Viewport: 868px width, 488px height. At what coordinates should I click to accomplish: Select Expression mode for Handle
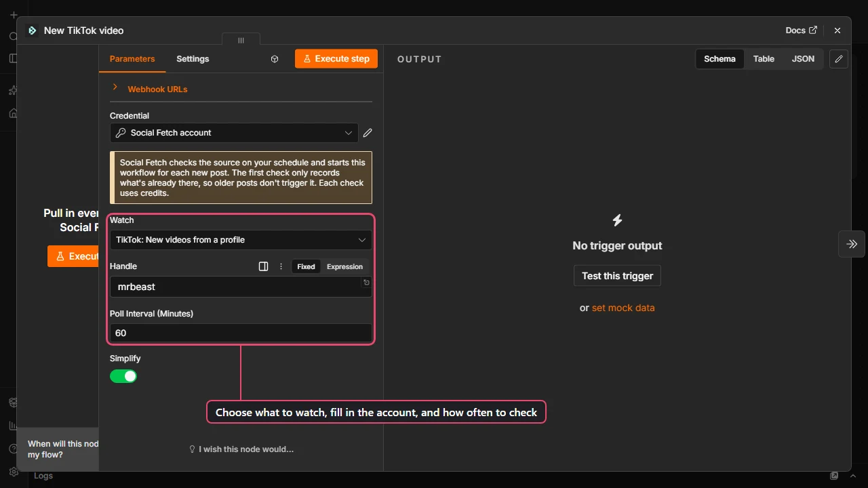click(x=344, y=266)
